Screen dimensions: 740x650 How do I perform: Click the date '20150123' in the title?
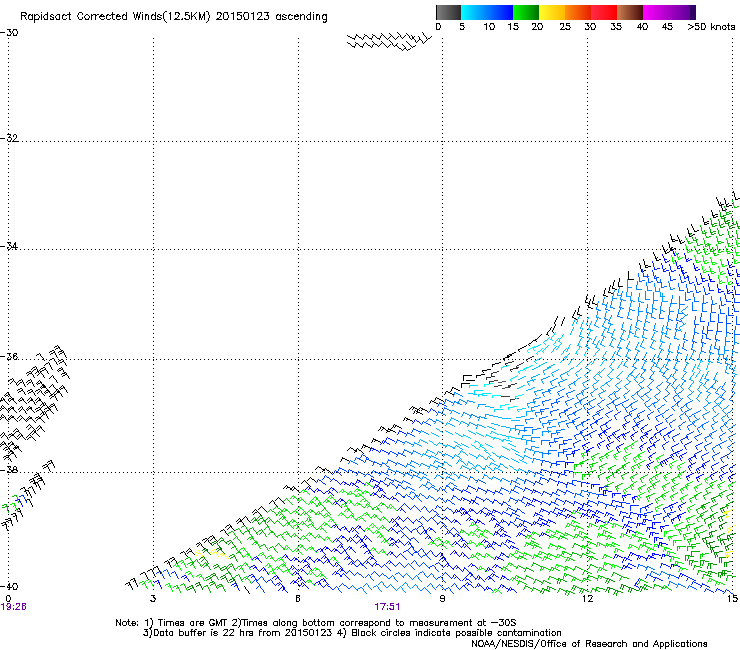tap(243, 17)
